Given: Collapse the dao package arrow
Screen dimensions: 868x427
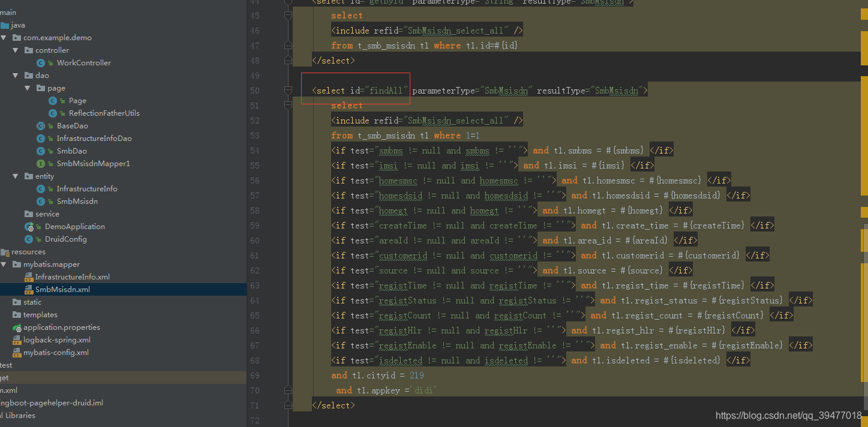Looking at the screenshot, I should pos(16,76).
